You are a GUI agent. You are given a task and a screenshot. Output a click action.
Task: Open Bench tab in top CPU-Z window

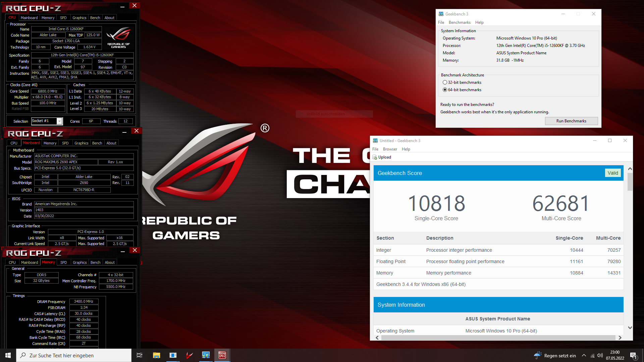click(95, 18)
